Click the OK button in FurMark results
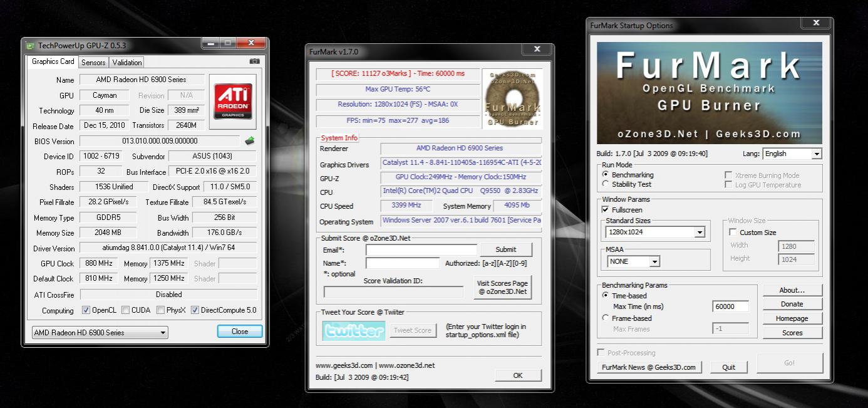This screenshot has width=868, height=408. tap(518, 375)
